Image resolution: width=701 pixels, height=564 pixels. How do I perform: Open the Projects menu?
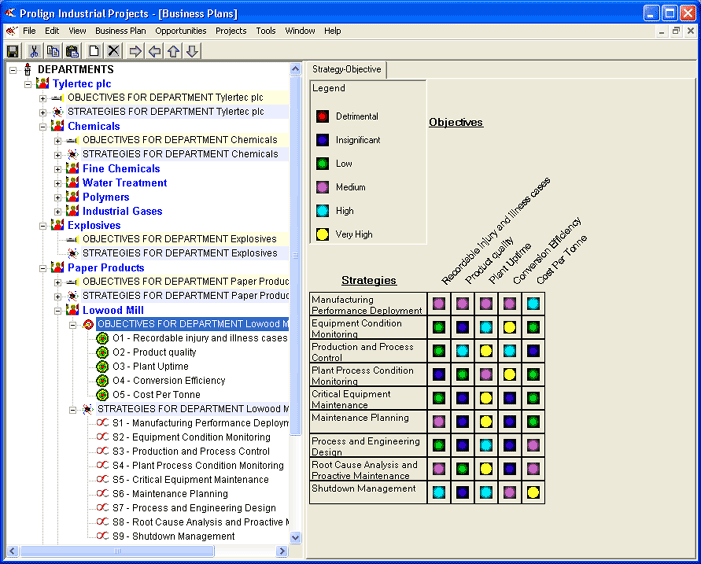(231, 31)
